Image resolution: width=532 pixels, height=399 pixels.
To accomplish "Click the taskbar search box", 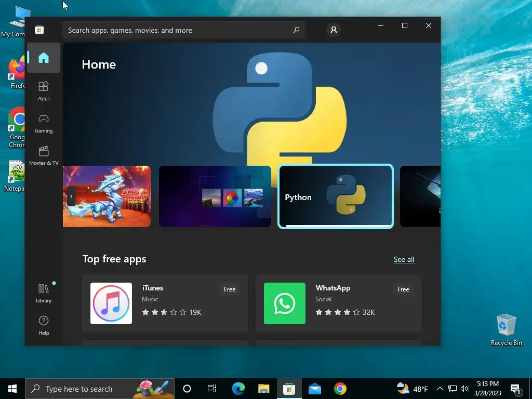I will point(100,389).
